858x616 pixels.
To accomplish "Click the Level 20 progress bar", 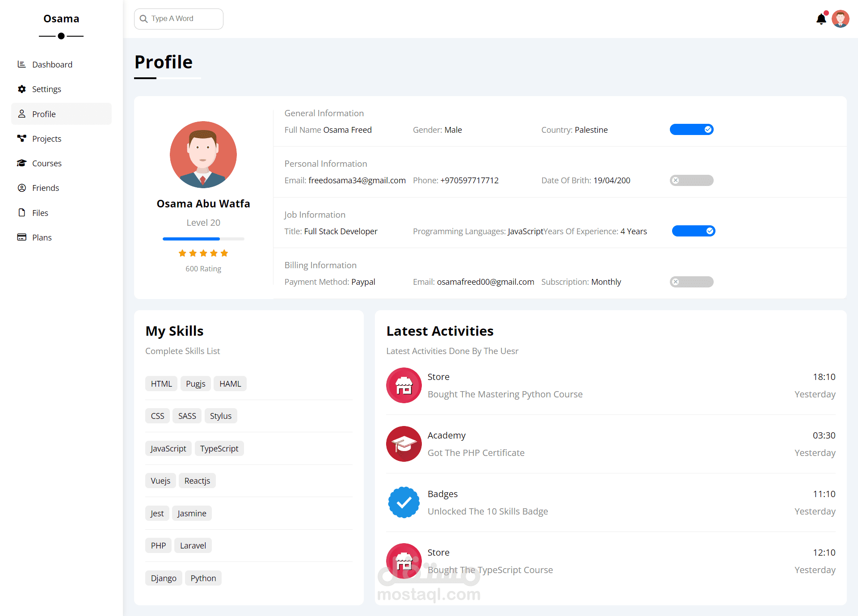I will point(203,239).
